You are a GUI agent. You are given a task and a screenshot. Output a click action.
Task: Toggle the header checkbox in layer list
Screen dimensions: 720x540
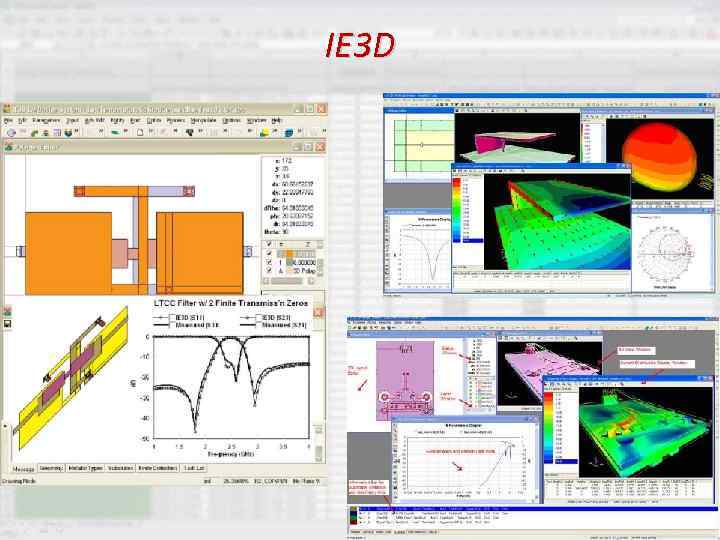(x=269, y=245)
